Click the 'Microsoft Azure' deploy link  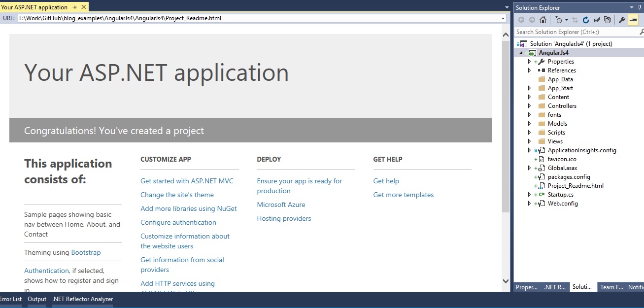coord(281,205)
